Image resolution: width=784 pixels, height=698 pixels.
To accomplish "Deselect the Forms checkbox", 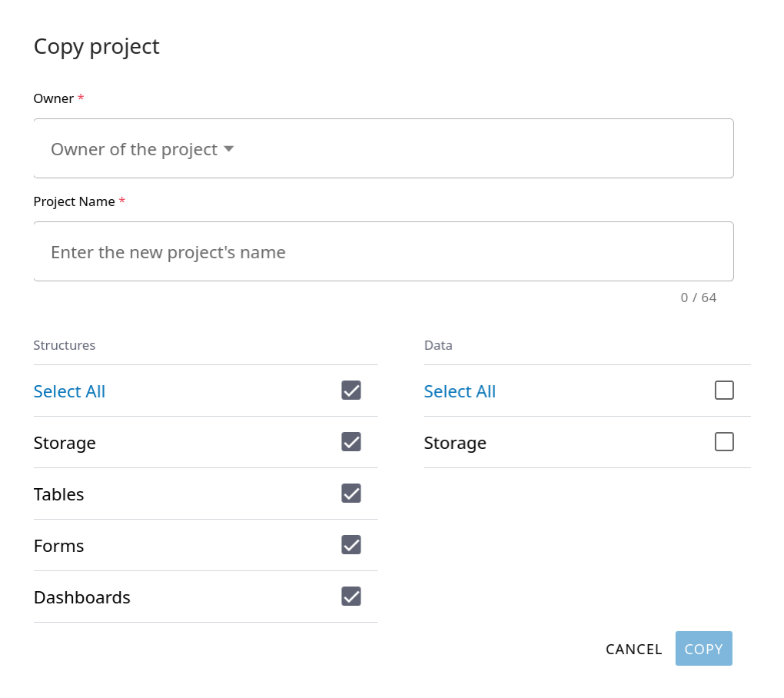I will coord(351,545).
